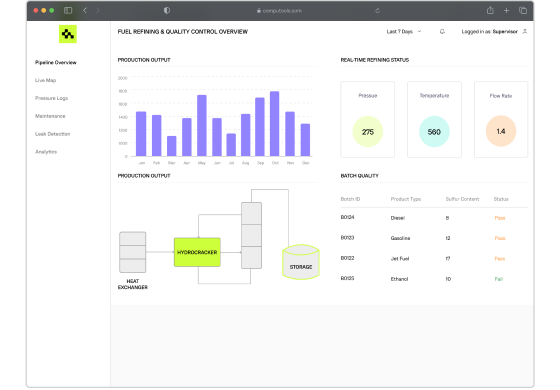The width and height of the screenshot is (560, 390).
Task: Open the Live Map menu item
Action: 45,80
